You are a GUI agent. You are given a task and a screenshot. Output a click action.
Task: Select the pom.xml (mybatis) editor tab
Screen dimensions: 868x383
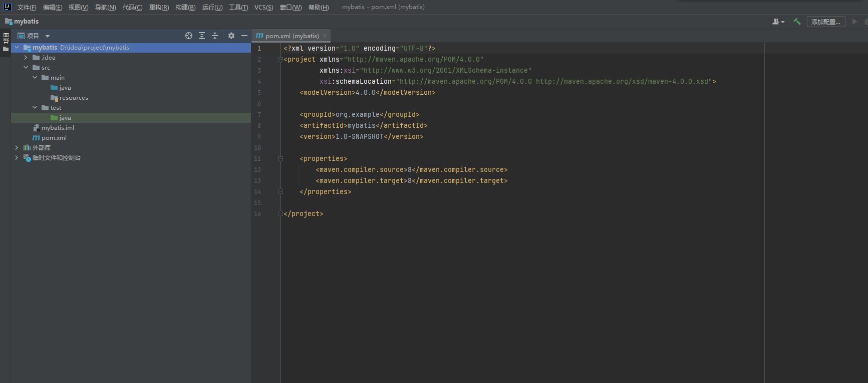[x=291, y=36]
